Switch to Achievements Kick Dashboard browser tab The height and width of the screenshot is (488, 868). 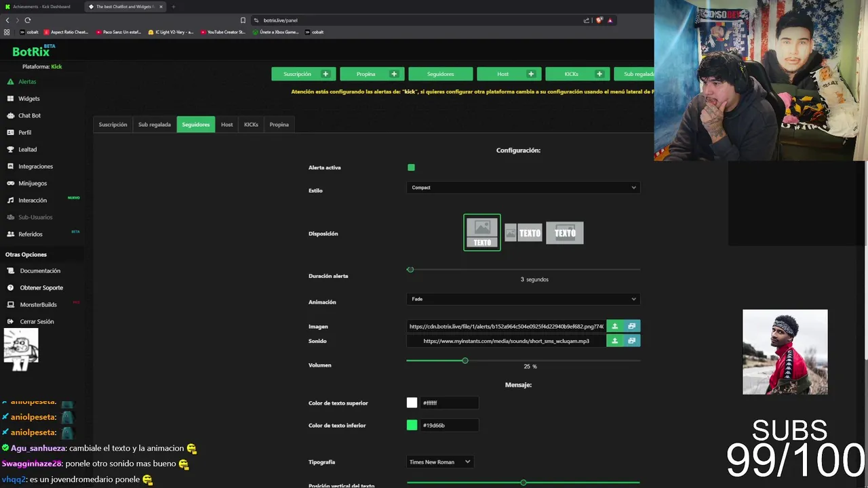pos(41,7)
